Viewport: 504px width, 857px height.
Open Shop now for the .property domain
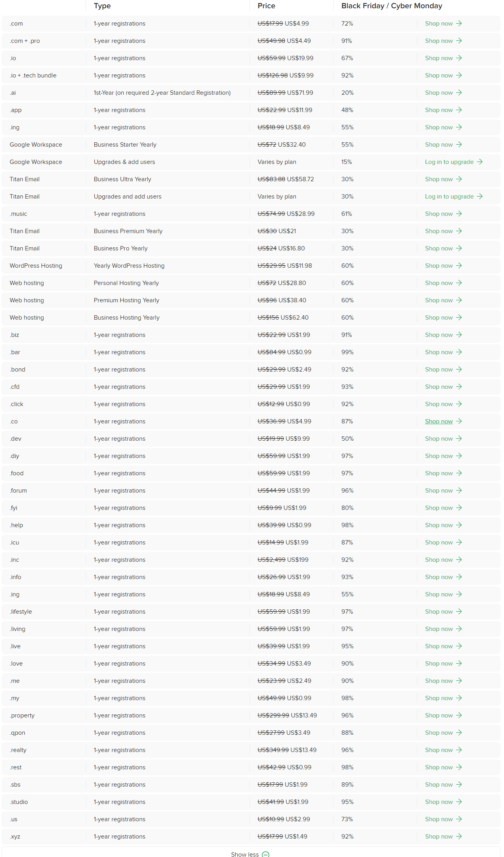[x=439, y=715]
